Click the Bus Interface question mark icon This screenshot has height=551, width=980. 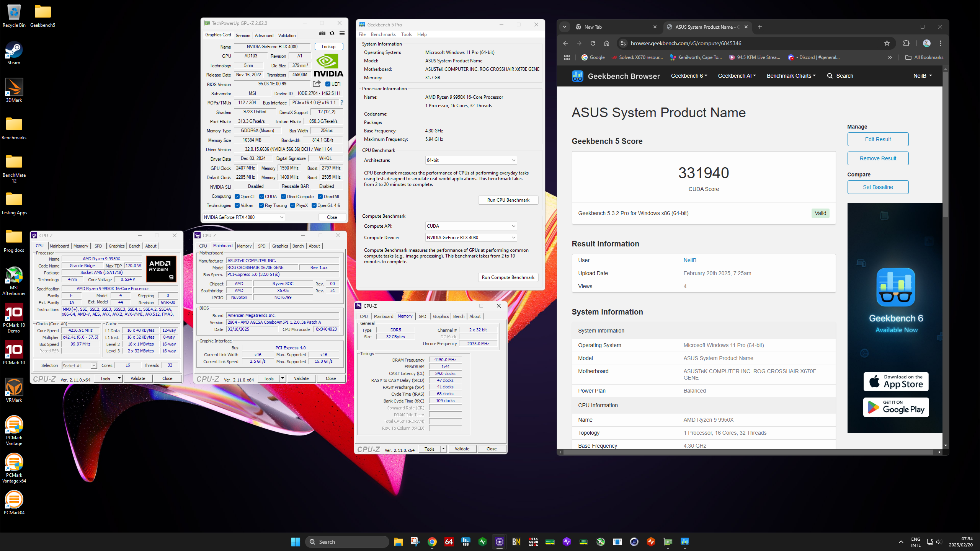click(x=342, y=103)
